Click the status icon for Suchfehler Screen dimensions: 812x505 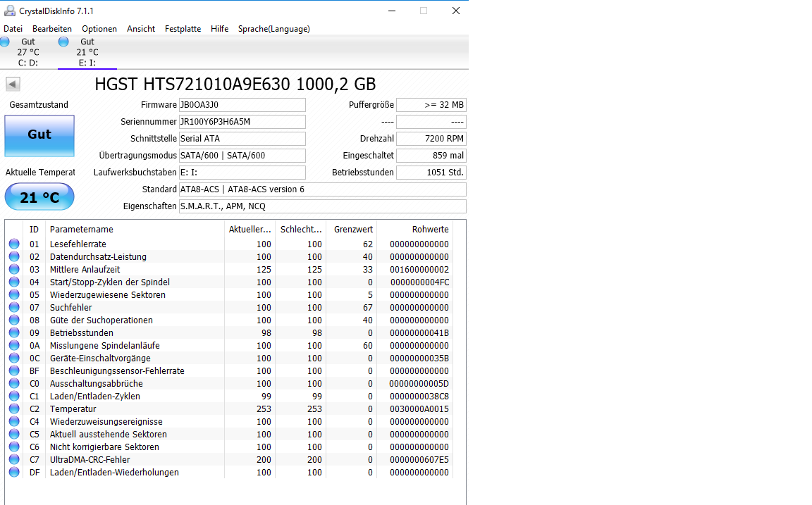click(x=14, y=307)
